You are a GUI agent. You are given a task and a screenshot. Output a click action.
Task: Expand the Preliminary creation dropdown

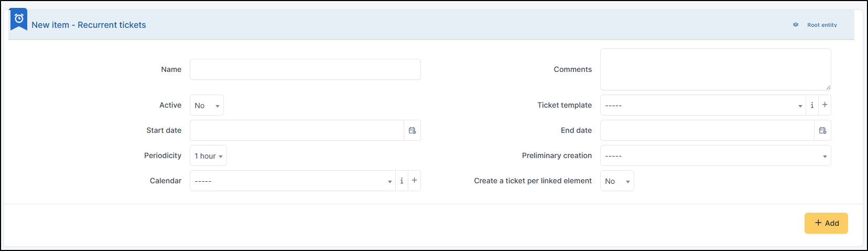click(715, 156)
